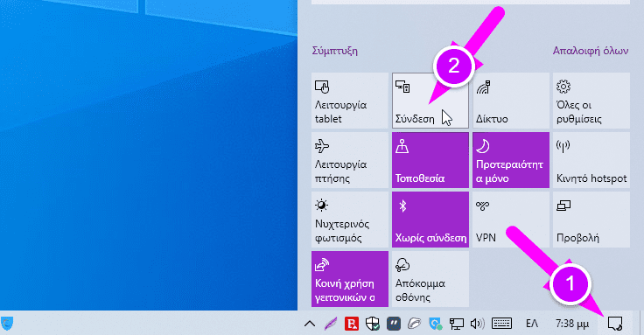
Task: Open the touch keyboard tray icon
Action: tap(501, 324)
